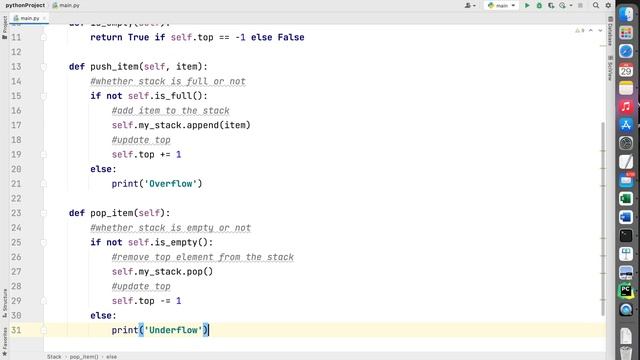Open the Database tool window
Screen dimensions: 640x360
610,31
